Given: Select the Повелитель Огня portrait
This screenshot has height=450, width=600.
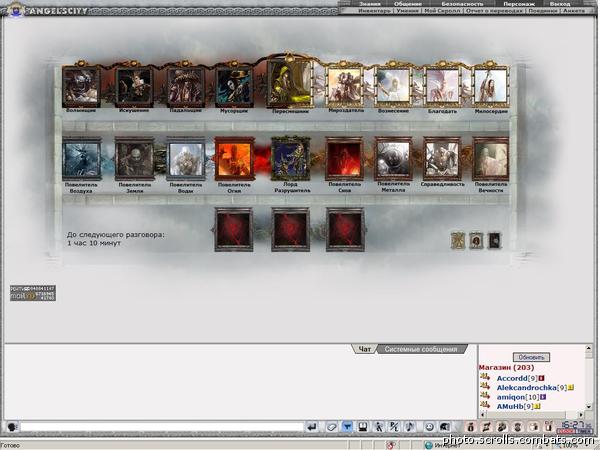Looking at the screenshot, I should pos(234,159).
